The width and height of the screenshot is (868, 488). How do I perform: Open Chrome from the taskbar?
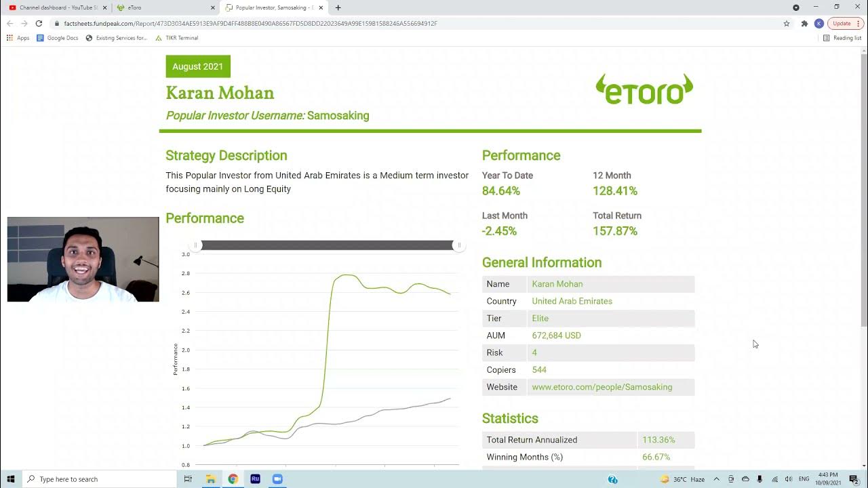point(233,479)
